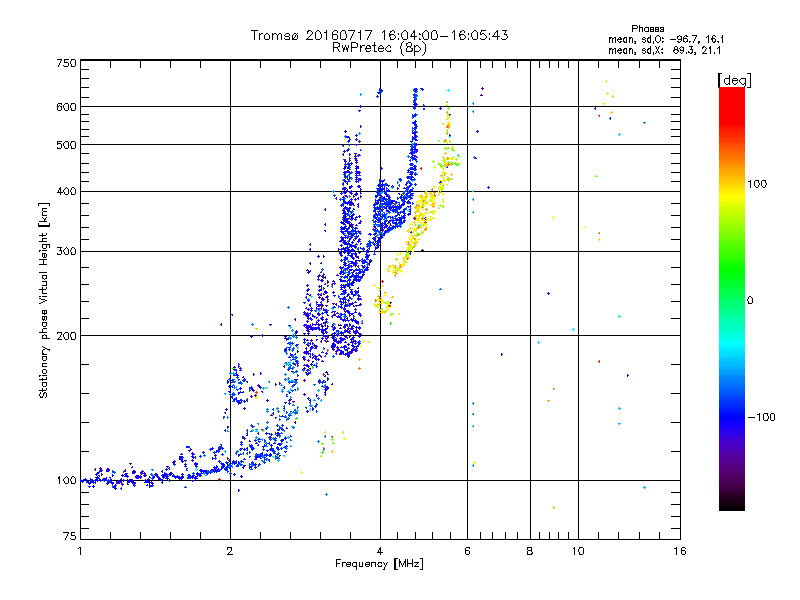Click the x-axis tick label '6'
The image size is (800, 600).
pyautogui.click(x=467, y=551)
